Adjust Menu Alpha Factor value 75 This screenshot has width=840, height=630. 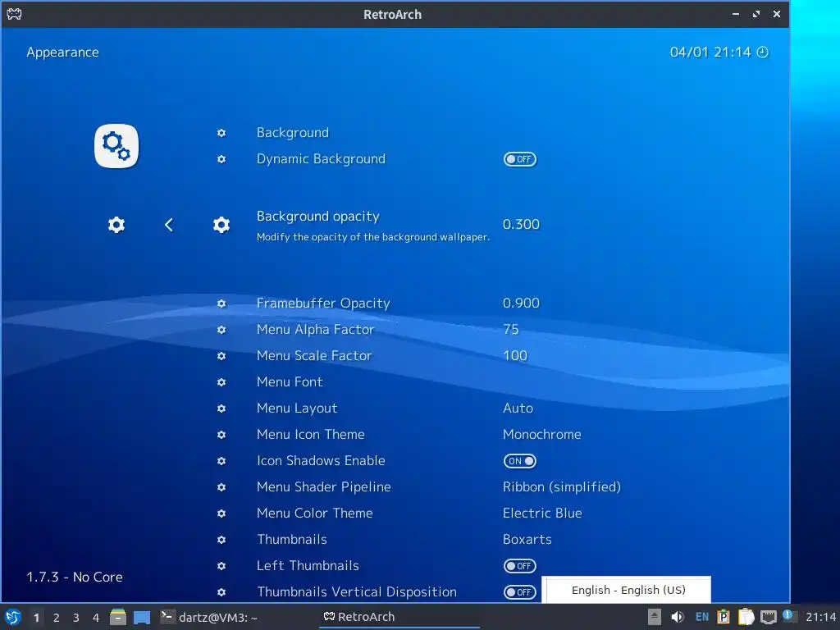[x=511, y=330]
